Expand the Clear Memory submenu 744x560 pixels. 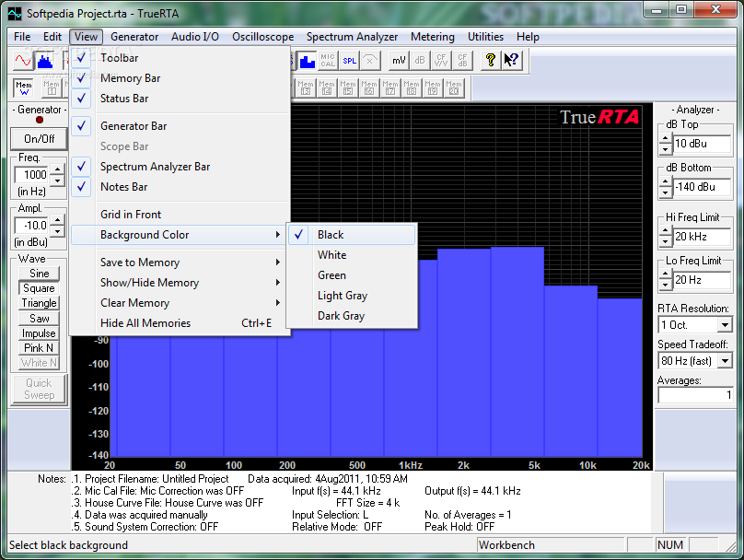pos(180,303)
